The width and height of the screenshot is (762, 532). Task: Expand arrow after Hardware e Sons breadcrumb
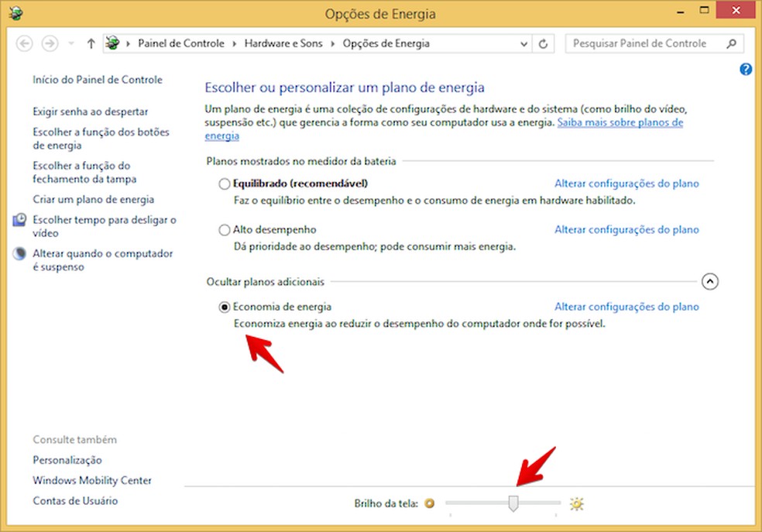click(x=333, y=43)
